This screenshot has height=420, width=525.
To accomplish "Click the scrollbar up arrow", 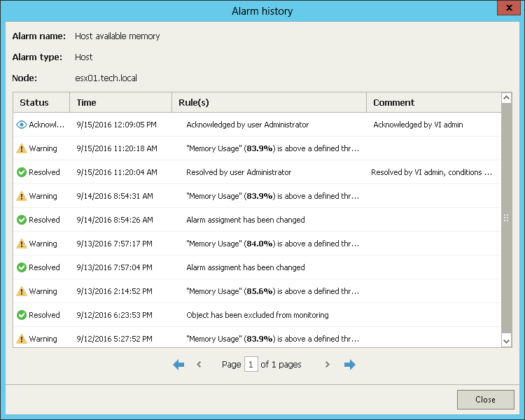I will (x=507, y=98).
